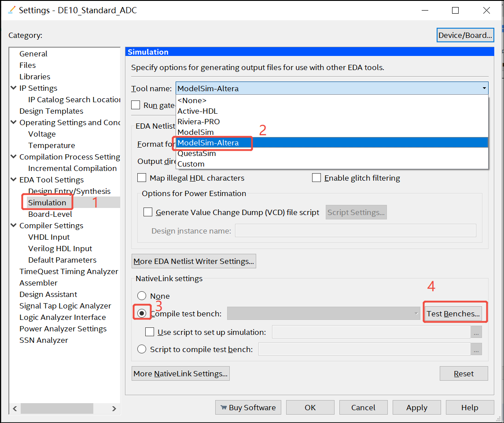This screenshot has height=423, width=504.
Task: Select Script to compile test bench radio
Action: [142, 349]
